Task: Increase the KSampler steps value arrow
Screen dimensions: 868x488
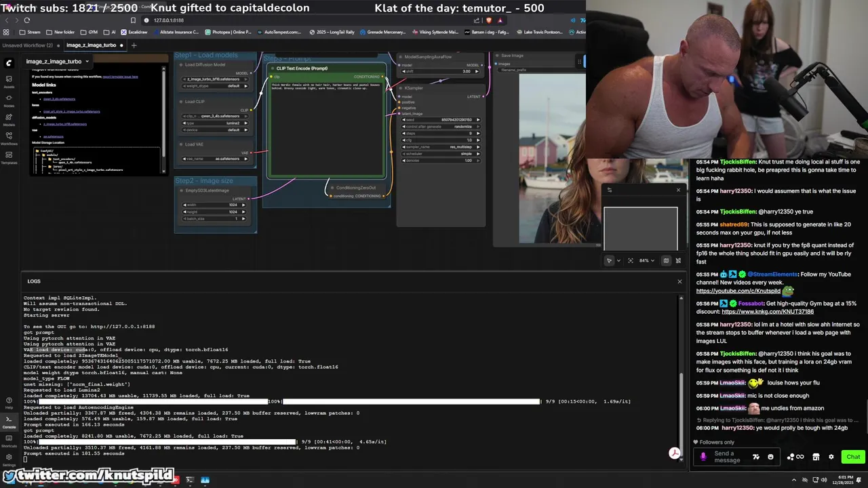Action: 477,133
